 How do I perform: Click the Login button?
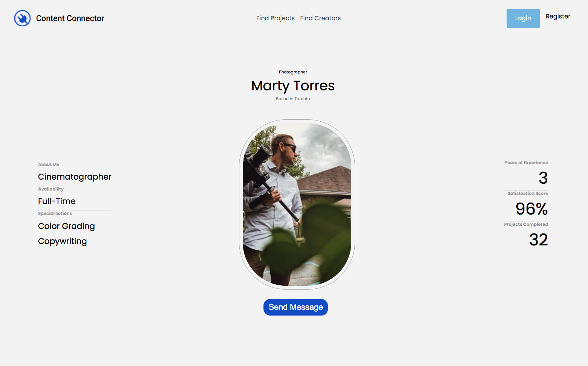[x=523, y=18]
